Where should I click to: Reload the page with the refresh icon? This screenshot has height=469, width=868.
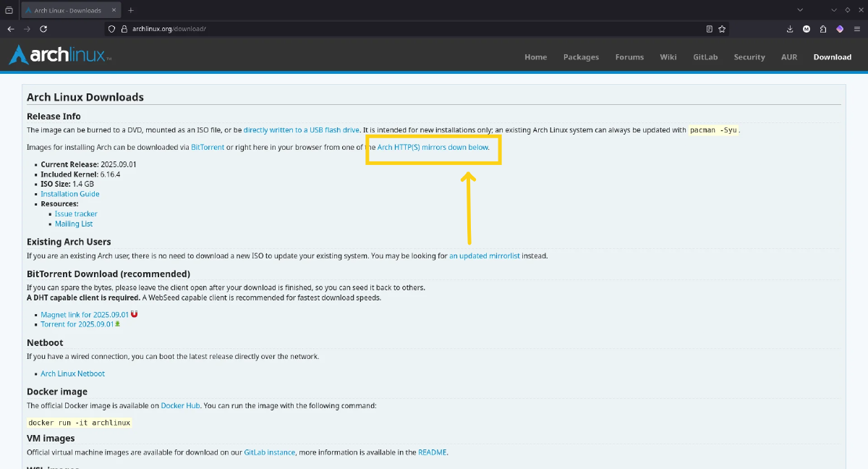click(43, 29)
